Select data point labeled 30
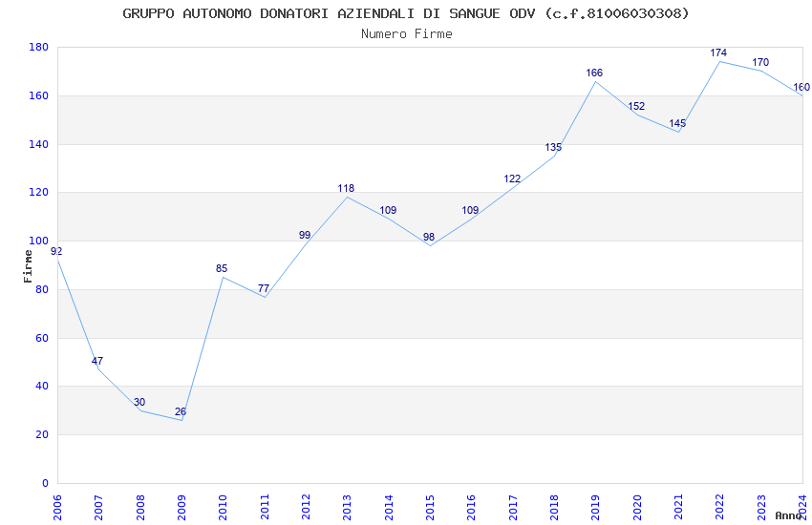 click(x=139, y=402)
